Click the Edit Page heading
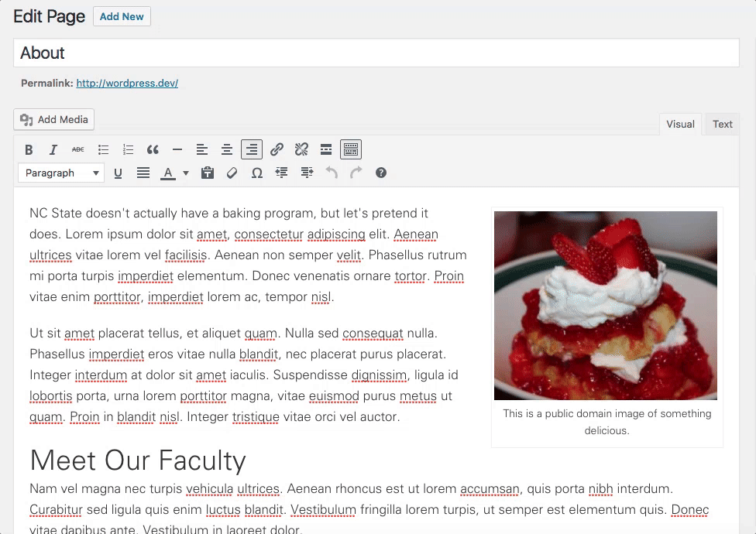756x534 pixels. [49, 17]
